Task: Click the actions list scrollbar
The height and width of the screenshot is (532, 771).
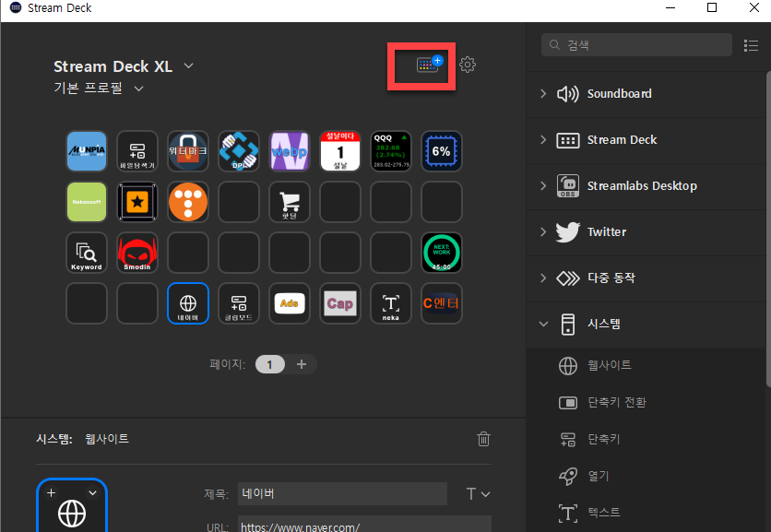Action: [x=768, y=230]
